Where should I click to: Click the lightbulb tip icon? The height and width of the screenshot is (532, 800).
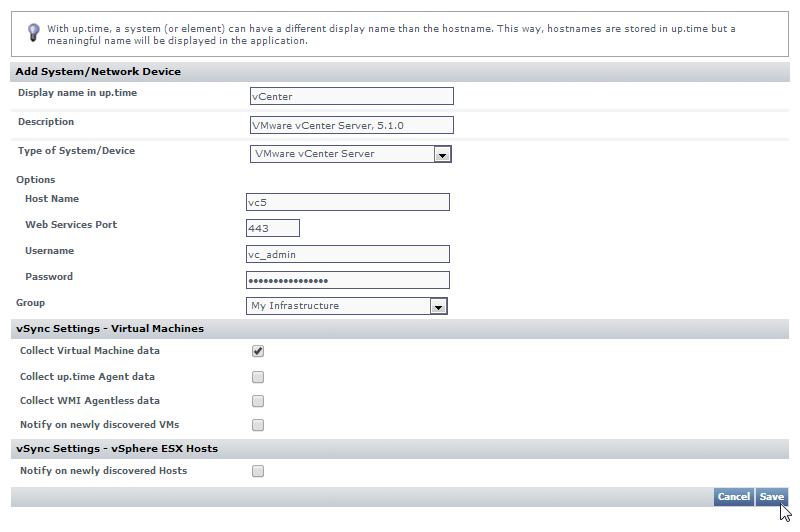click(33, 33)
